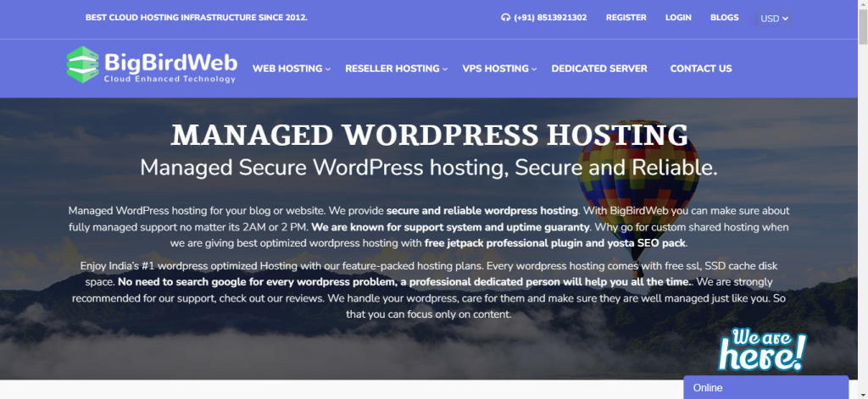Screen dimensions: 868x399
Task: Open the Reseller Hosting menu
Action: click(392, 69)
